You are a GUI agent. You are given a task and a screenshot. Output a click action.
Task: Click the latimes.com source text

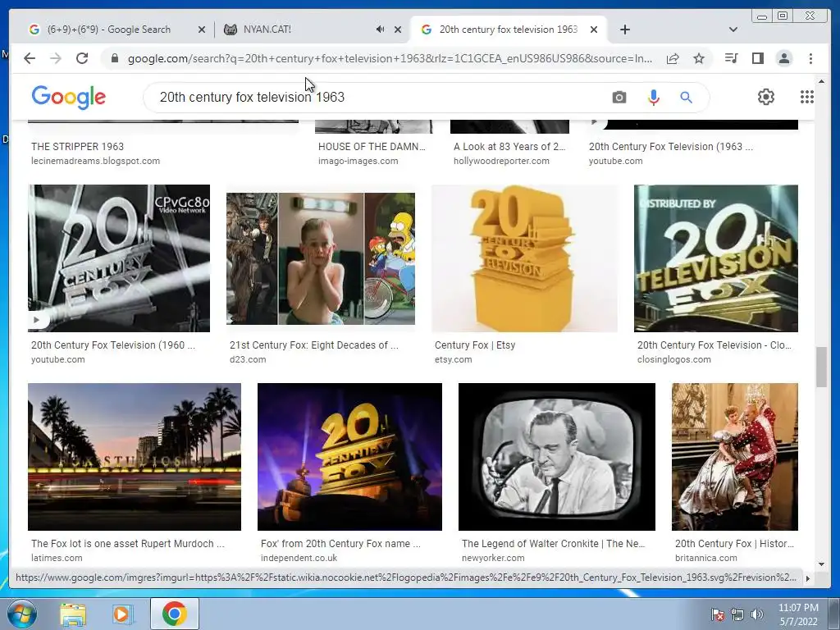tap(57, 558)
